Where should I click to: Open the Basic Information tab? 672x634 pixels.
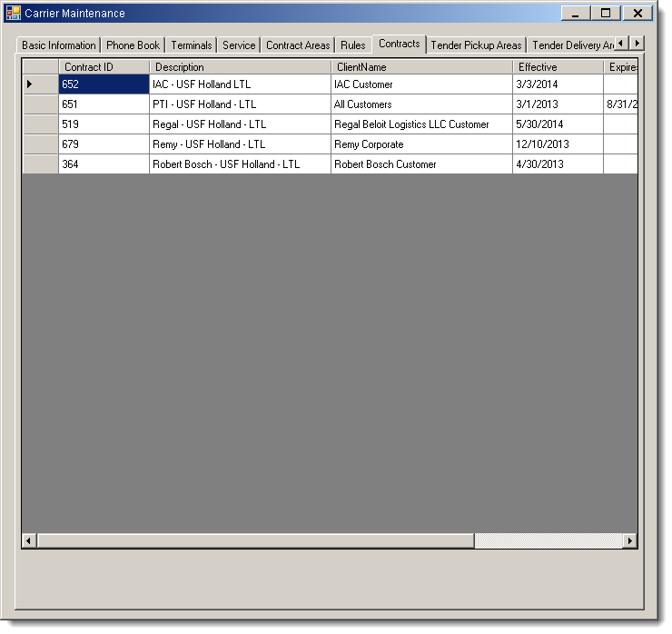[x=59, y=45]
